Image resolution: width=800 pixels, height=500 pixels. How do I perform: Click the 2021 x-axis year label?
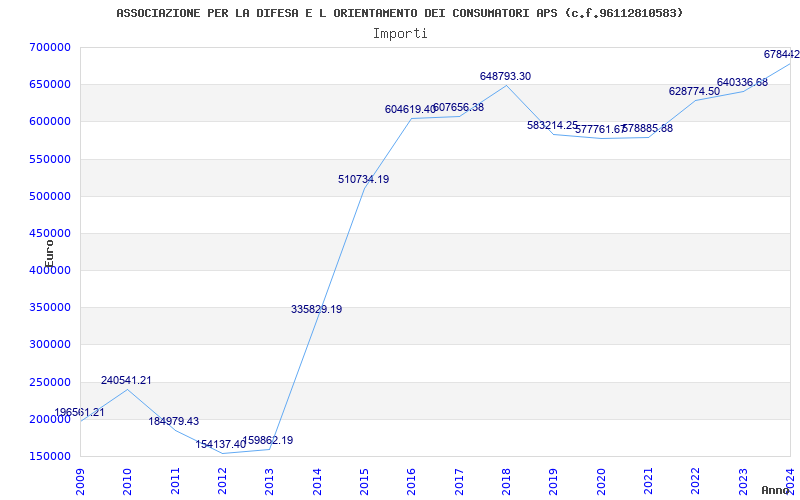pos(648,482)
